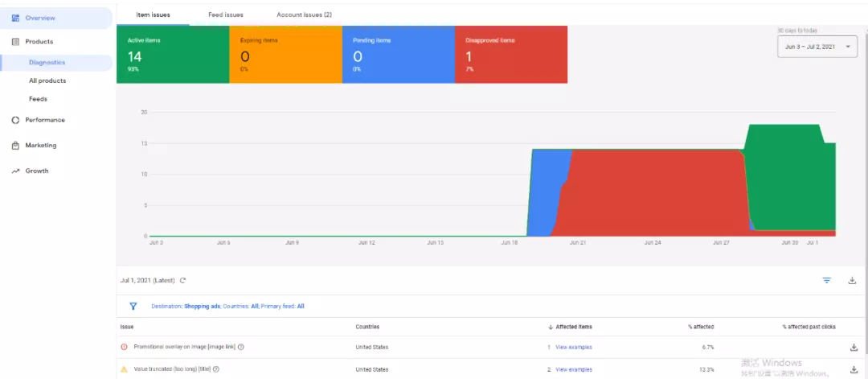The height and width of the screenshot is (379, 868).
Task: Click the Growth trend icon in the sidebar
Action: pos(15,171)
